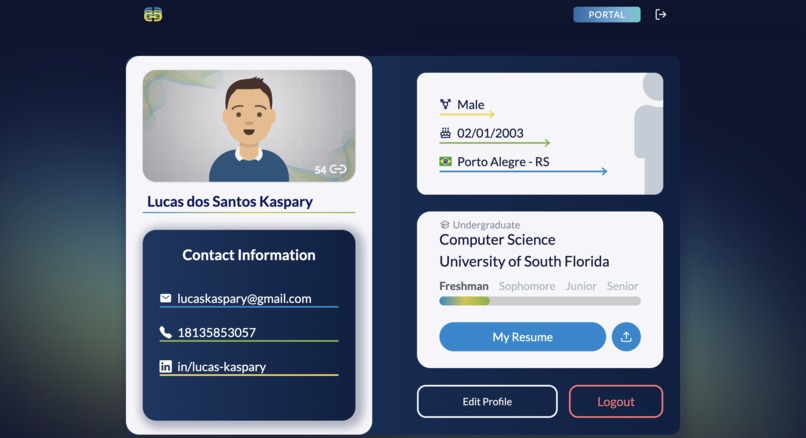
Task: Click the birth date 02/01/2003
Action: [x=490, y=133]
